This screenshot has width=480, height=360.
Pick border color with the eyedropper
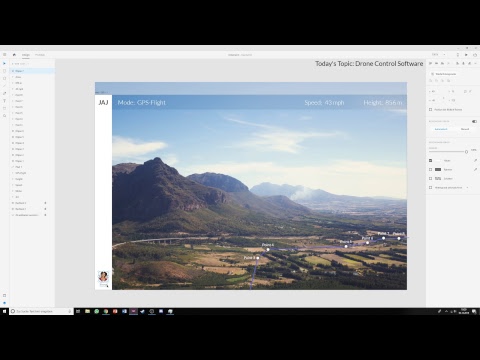[475, 169]
